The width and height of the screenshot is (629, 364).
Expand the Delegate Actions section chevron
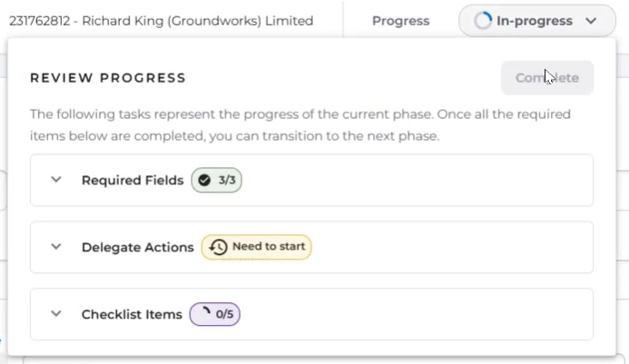pyautogui.click(x=56, y=247)
